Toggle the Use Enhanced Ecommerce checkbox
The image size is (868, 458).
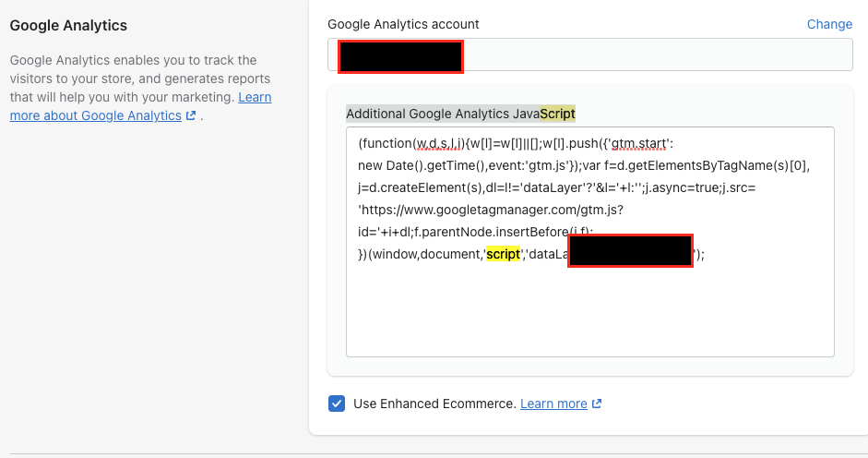pos(337,404)
